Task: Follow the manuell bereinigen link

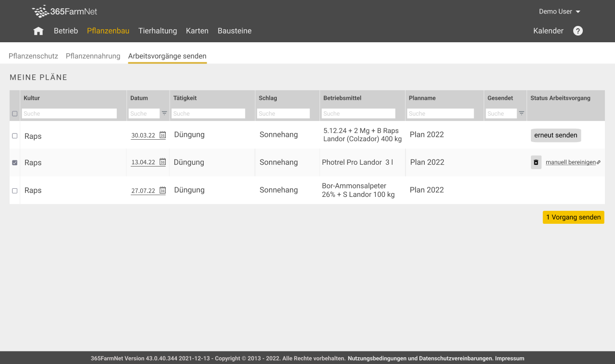Action: tap(570, 162)
